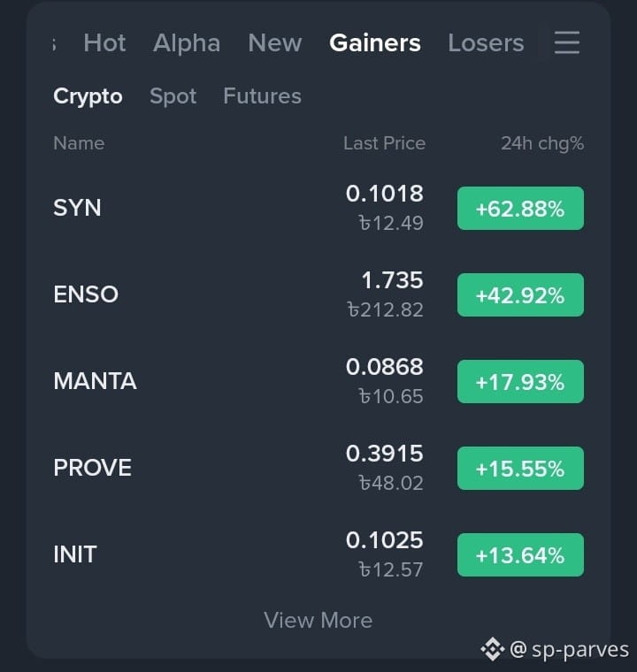Click the +15.55% PROVE change badge
The width and height of the screenshot is (637, 672).
[520, 468]
